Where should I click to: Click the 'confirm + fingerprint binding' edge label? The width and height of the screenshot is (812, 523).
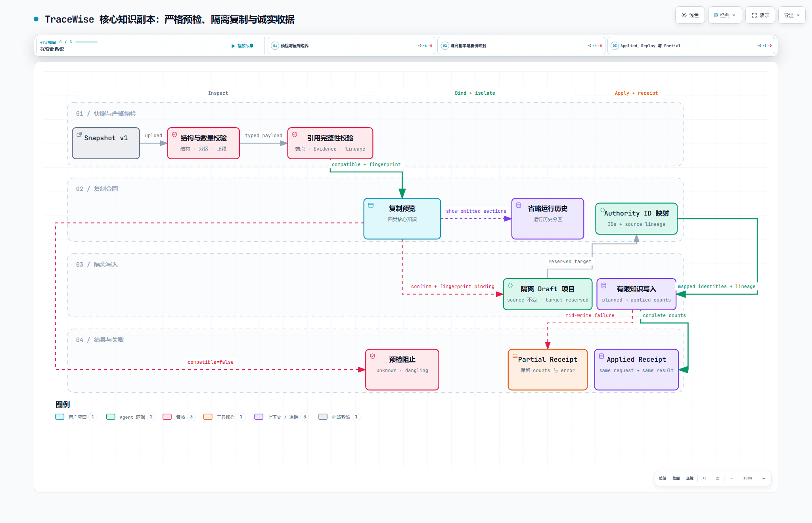(453, 286)
